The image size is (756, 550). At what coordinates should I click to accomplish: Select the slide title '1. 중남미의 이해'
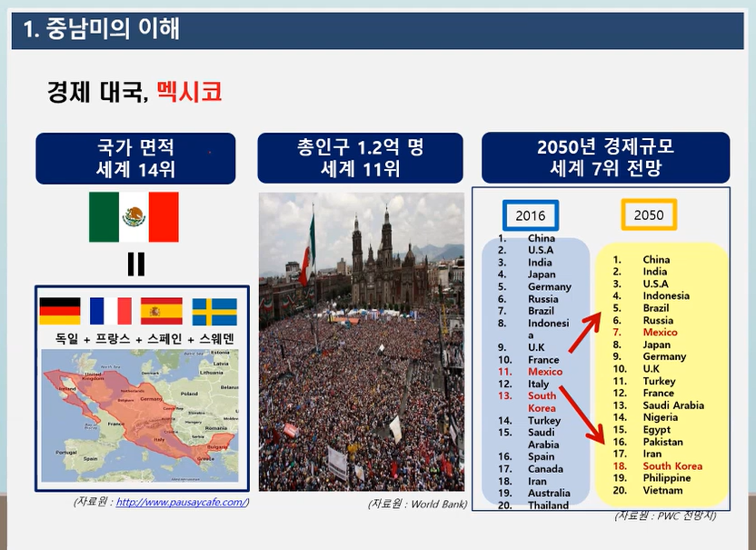tap(101, 28)
